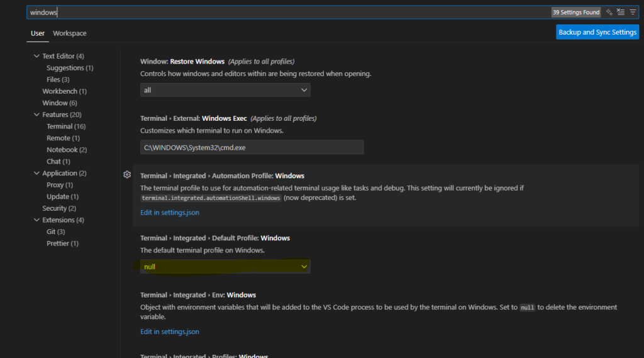Click the Windows Exec path input field
This screenshot has width=644, height=358.
[252, 147]
